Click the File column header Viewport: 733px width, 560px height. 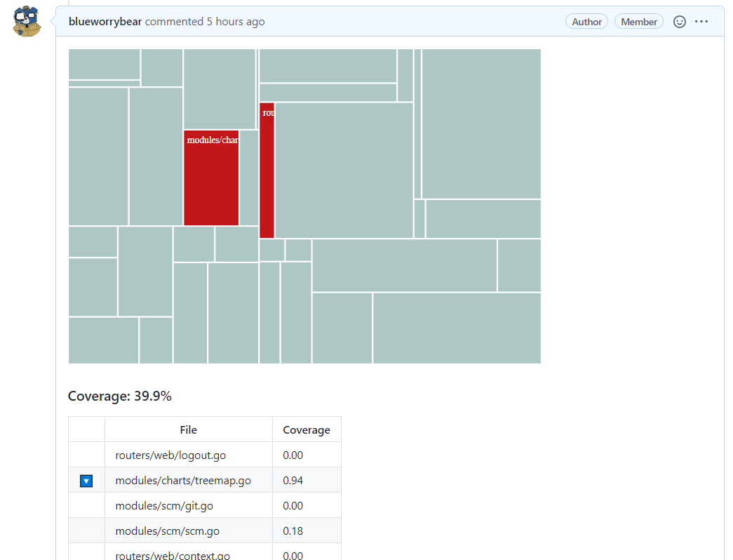click(189, 429)
